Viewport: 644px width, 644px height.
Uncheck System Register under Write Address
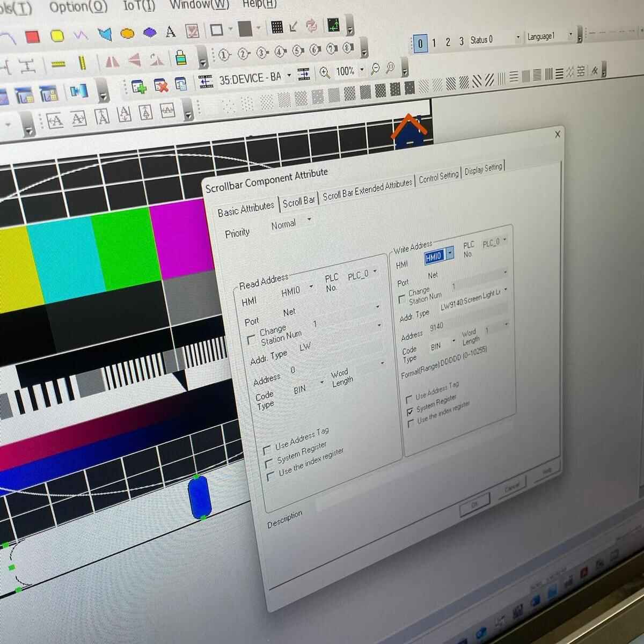click(411, 412)
